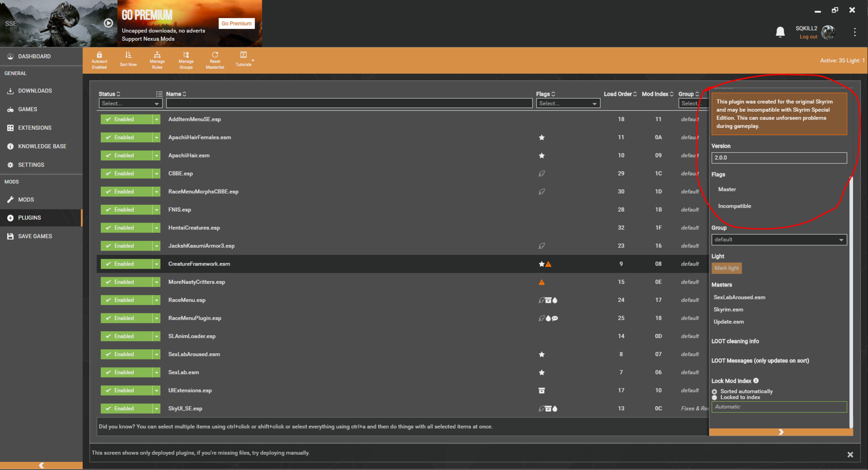Click the Log out link
The width and height of the screenshot is (868, 470).
tap(808, 37)
